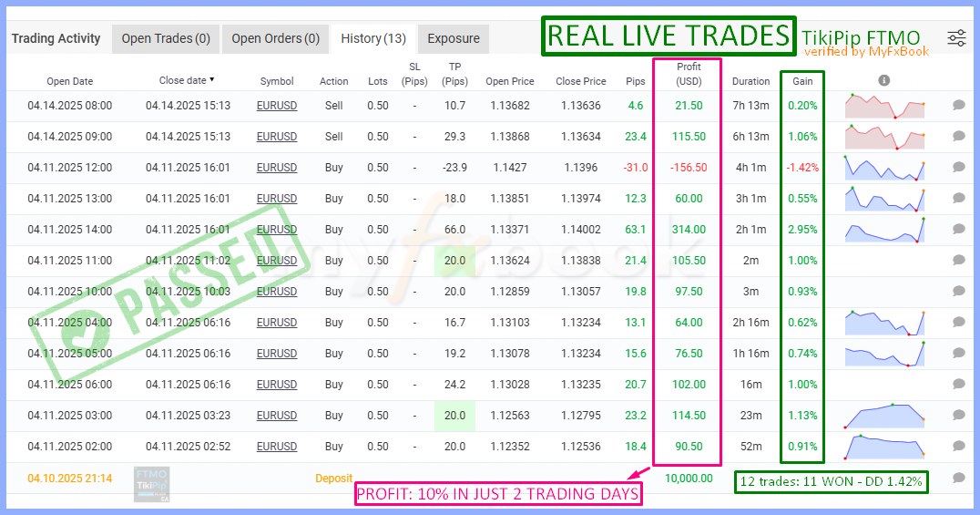The image size is (980, 515).
Task: Open comment icon for the 64.00 profit trade
Action: point(959,323)
